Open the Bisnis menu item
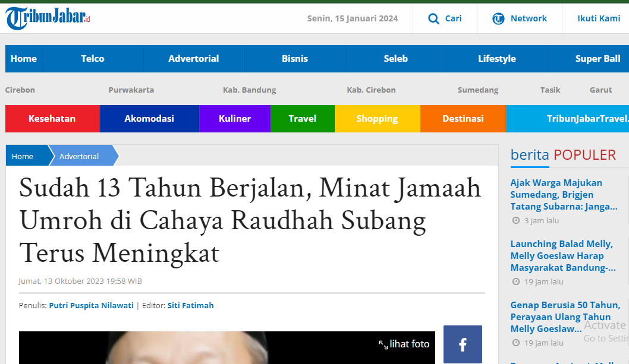Screen dimensions: 629x364 pyautogui.click(x=295, y=59)
